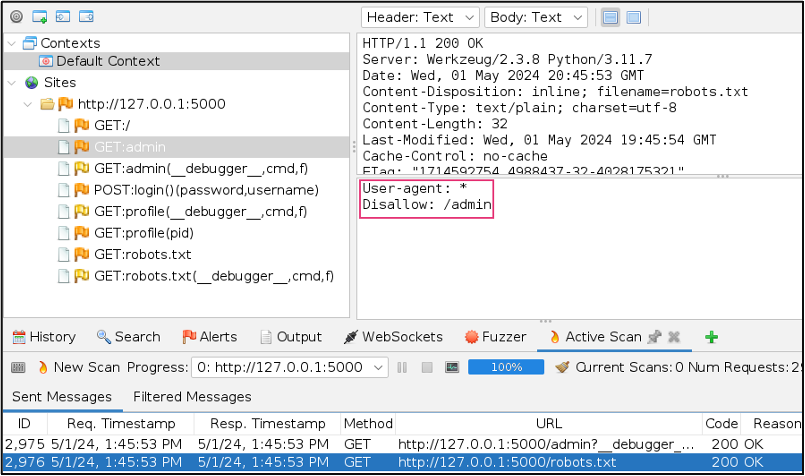
Task: Select the GET:profile(pid) node
Action: click(144, 233)
